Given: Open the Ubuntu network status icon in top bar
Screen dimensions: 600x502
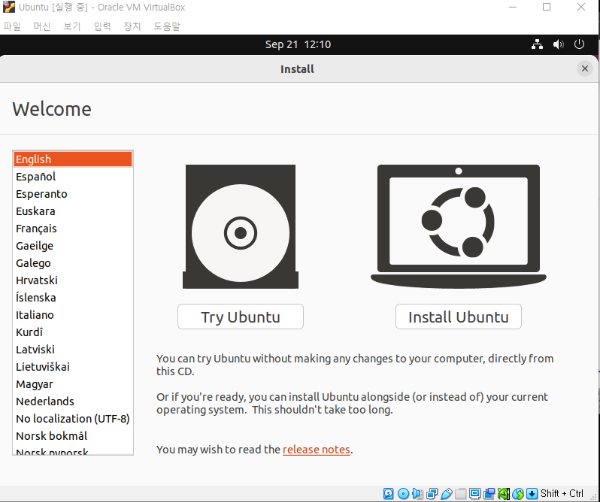Looking at the screenshot, I should tap(537, 44).
